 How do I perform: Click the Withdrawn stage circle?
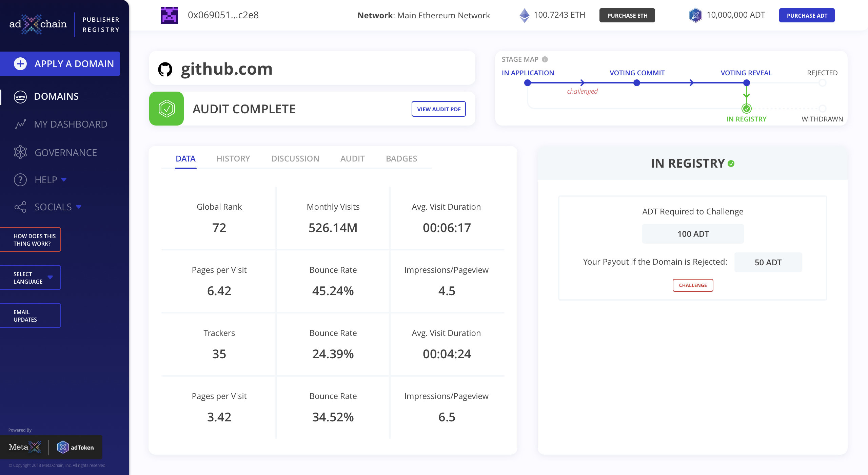click(x=822, y=109)
